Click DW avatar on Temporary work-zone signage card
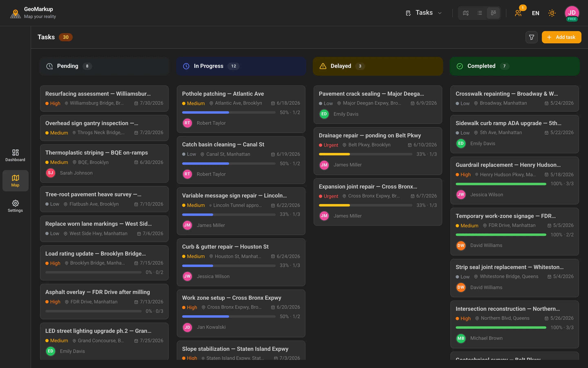The image size is (588, 368). pyautogui.click(x=461, y=245)
